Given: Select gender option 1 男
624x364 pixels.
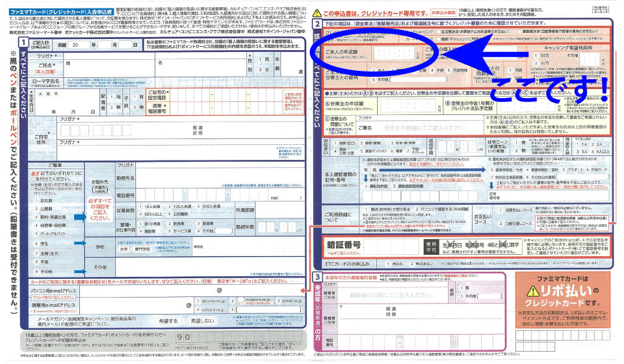Looking at the screenshot, I should point(263,60).
